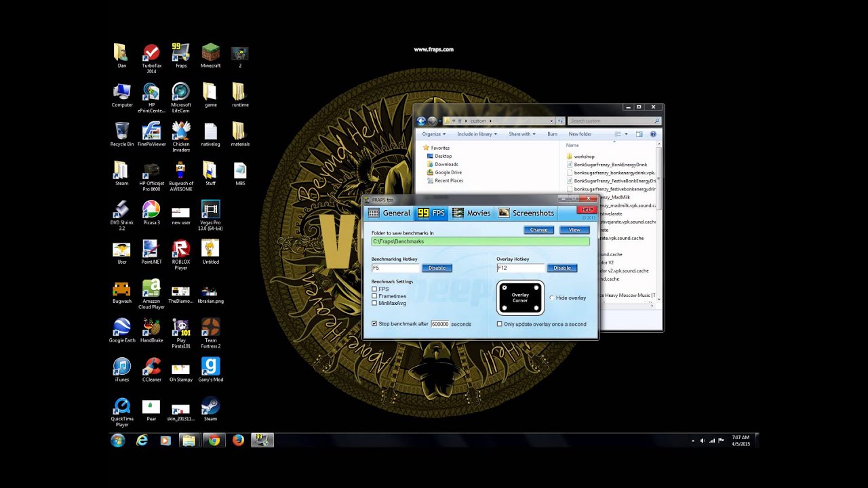Select top-right overlay corner
The width and height of the screenshot is (868, 488).
point(536,288)
